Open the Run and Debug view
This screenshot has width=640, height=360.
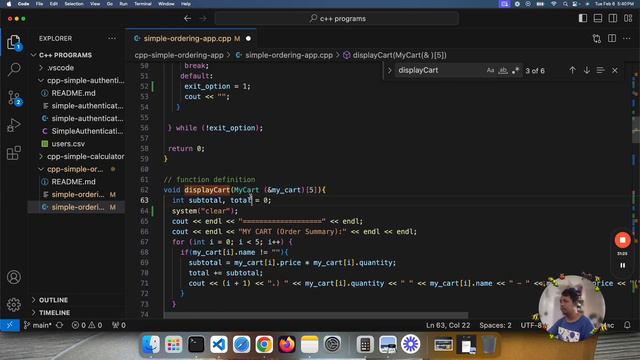[x=14, y=125]
